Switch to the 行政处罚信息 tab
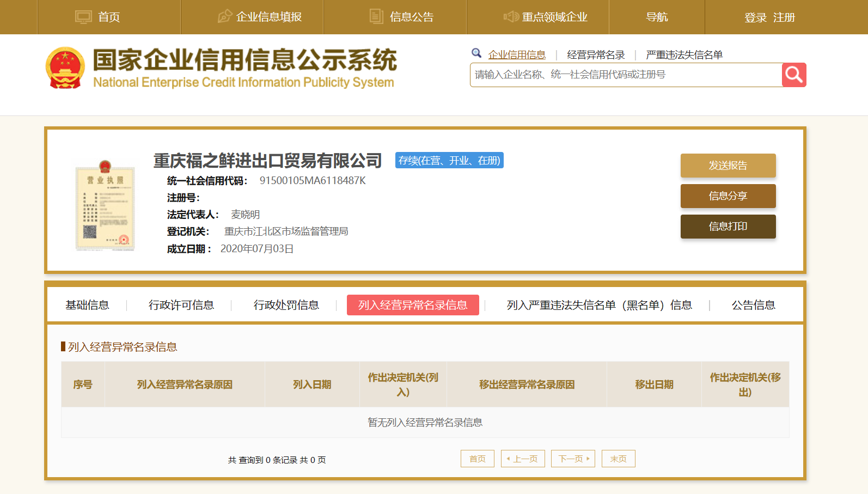Image resolution: width=868 pixels, height=494 pixels. pos(286,305)
